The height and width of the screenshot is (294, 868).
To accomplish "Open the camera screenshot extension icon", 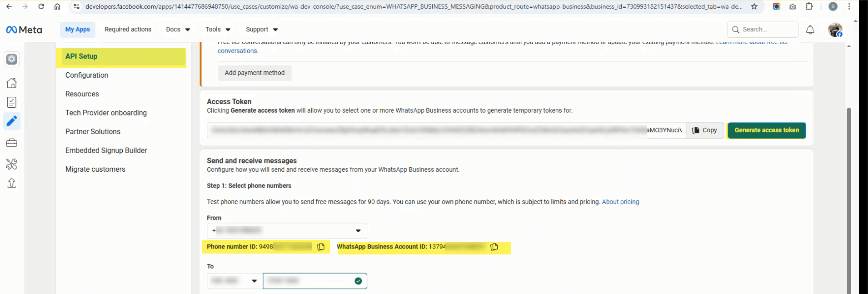I will [x=793, y=6].
